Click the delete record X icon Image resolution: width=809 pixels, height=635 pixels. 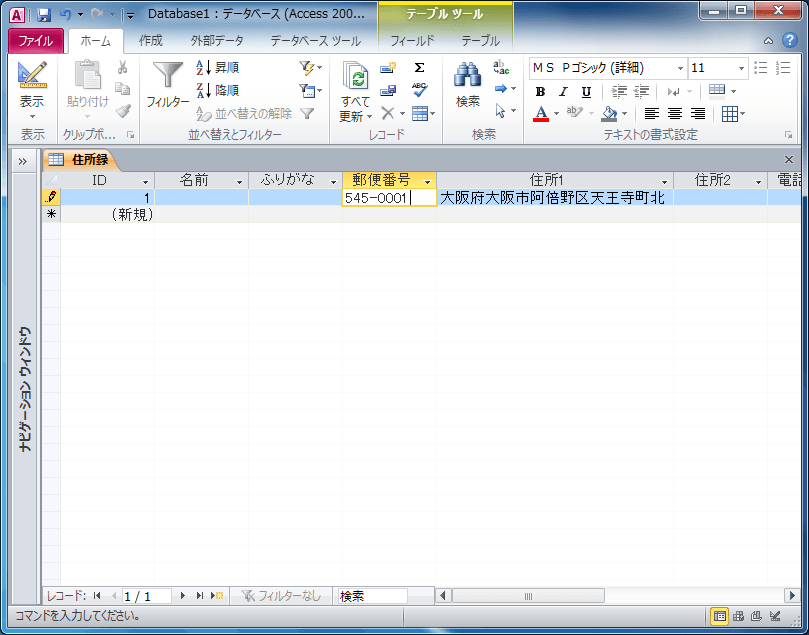[x=388, y=113]
